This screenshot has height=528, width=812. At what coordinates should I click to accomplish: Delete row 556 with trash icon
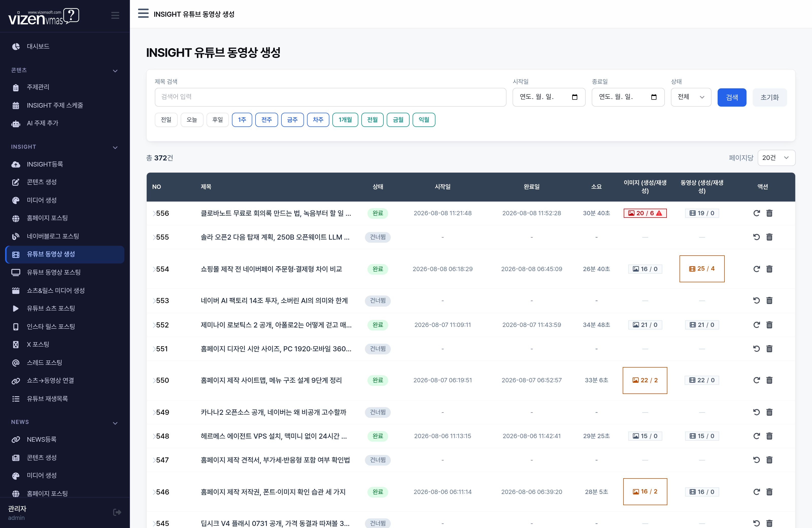[769, 213]
